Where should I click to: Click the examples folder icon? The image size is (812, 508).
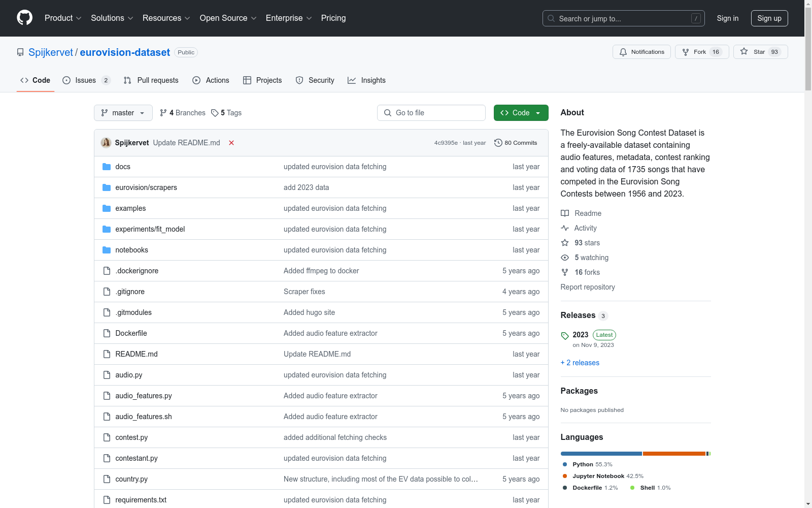107,208
